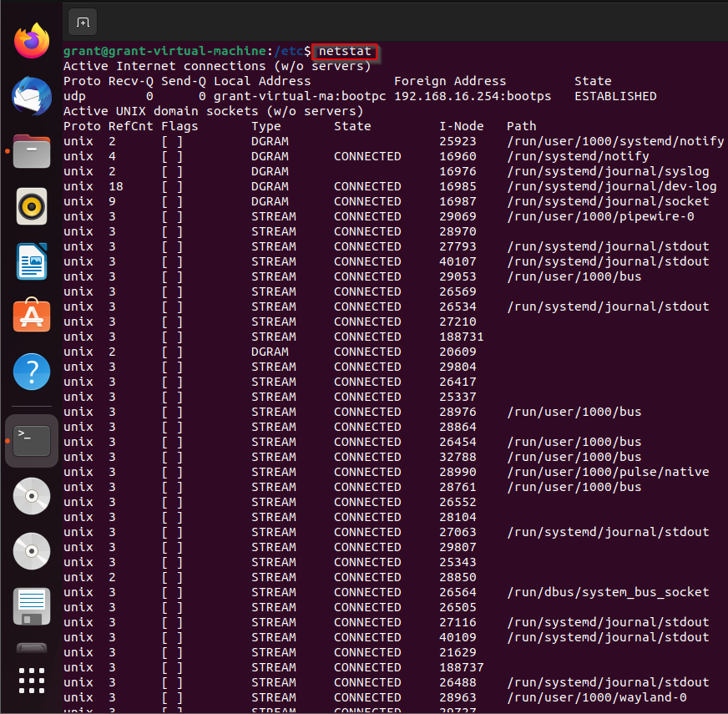Image resolution: width=728 pixels, height=714 pixels.
Task: Launch Rhythmbox music player
Action: tap(31, 205)
